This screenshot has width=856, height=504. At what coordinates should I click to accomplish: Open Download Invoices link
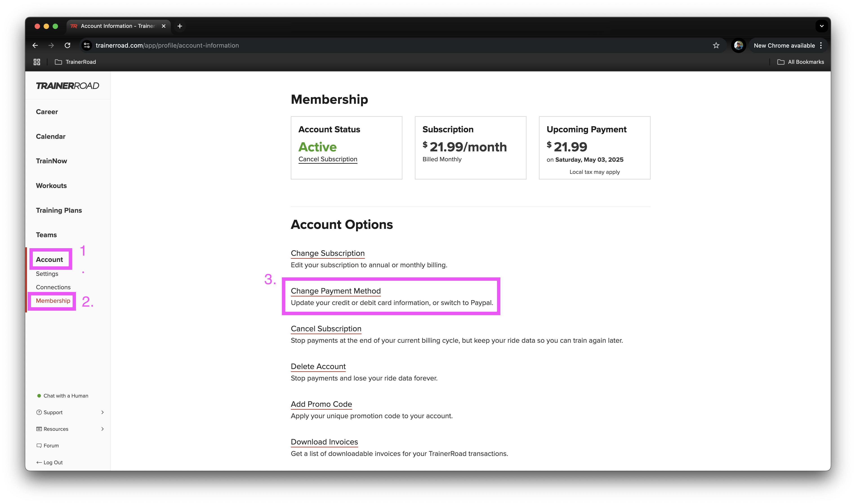click(324, 442)
